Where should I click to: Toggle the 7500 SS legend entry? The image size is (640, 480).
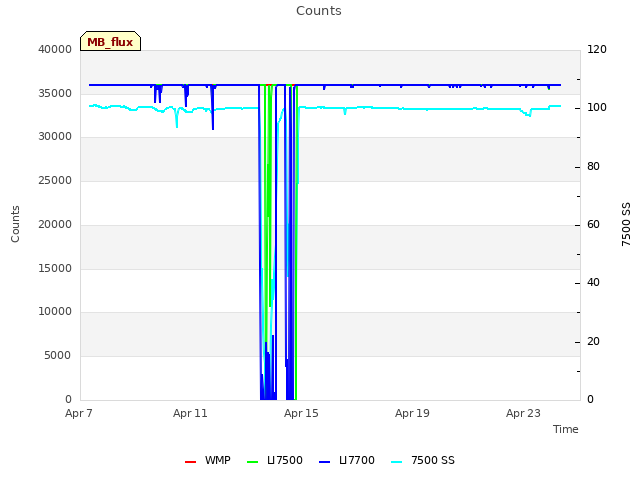tap(423, 460)
